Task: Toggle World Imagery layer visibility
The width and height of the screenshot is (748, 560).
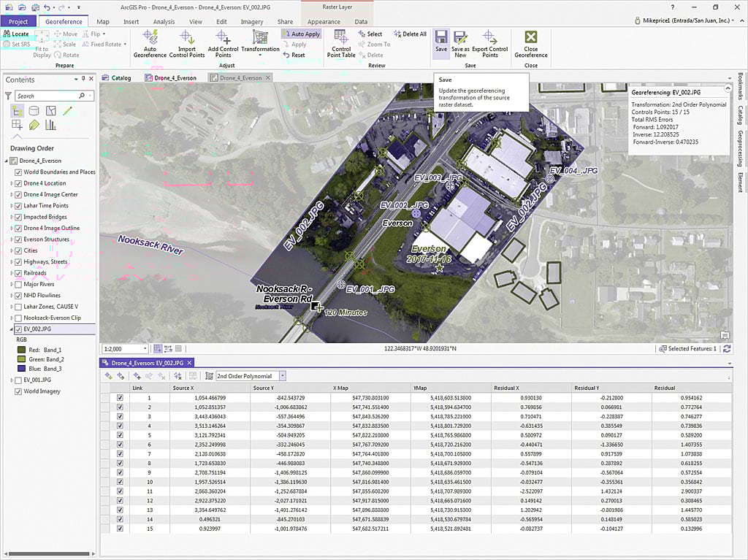Action: pyautogui.click(x=18, y=391)
